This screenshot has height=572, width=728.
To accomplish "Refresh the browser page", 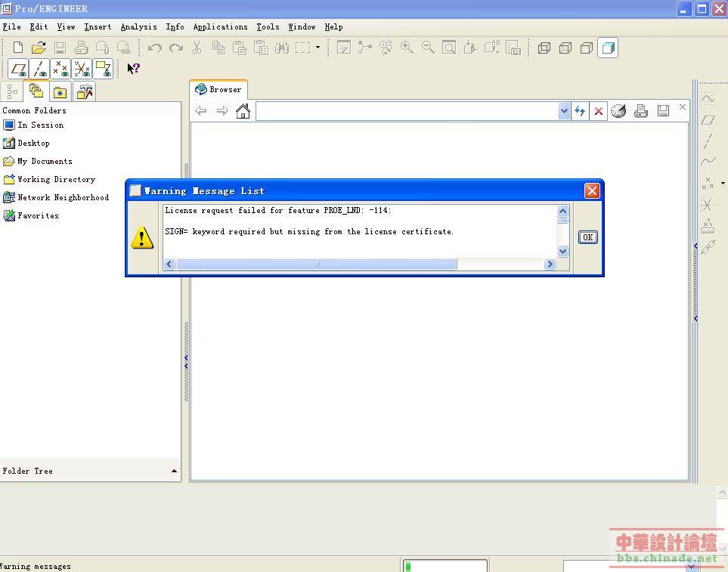I will point(580,111).
